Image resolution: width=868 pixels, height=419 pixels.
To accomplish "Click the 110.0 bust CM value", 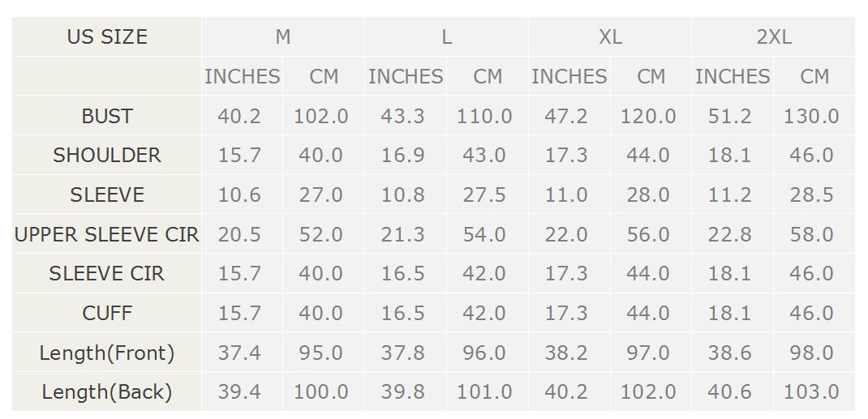I will click(x=484, y=116).
